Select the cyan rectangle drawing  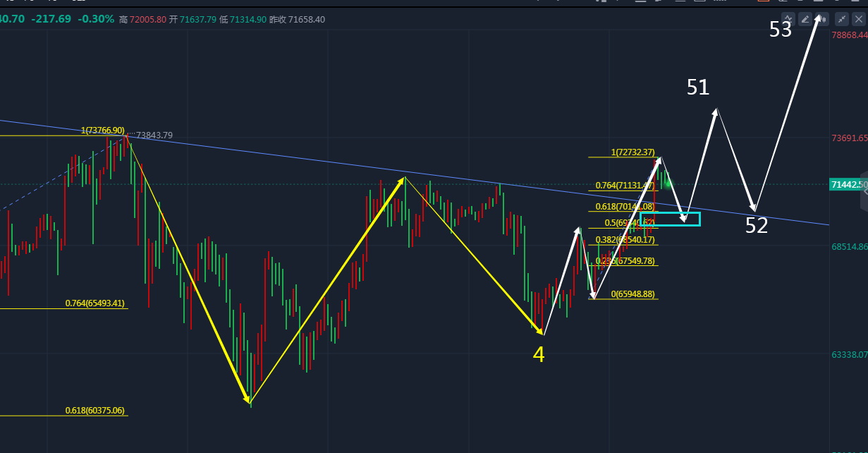[670, 219]
